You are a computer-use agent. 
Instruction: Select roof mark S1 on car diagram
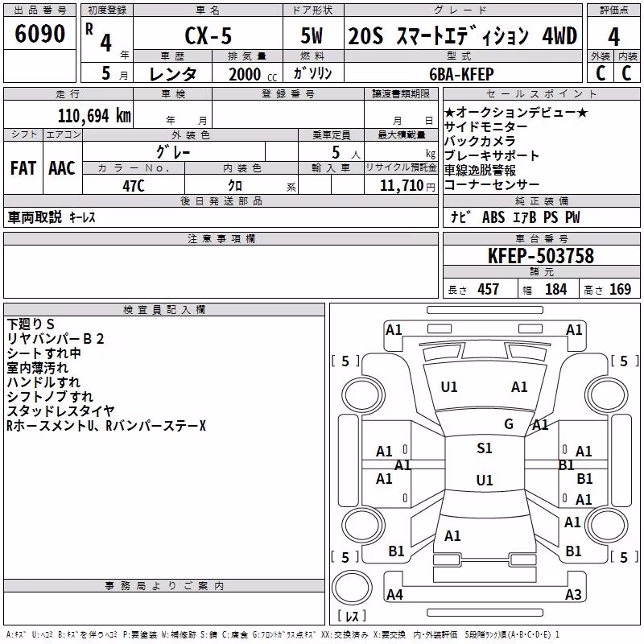pyautogui.click(x=485, y=448)
